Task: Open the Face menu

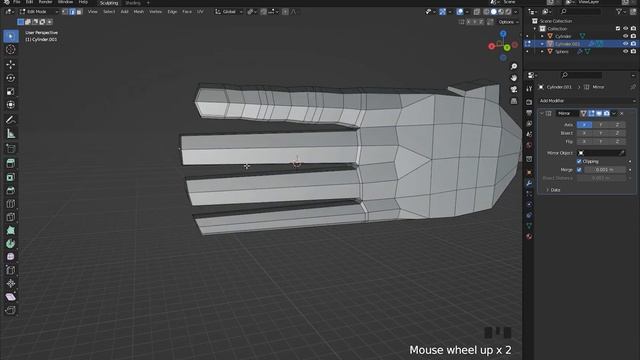Action: (187, 12)
